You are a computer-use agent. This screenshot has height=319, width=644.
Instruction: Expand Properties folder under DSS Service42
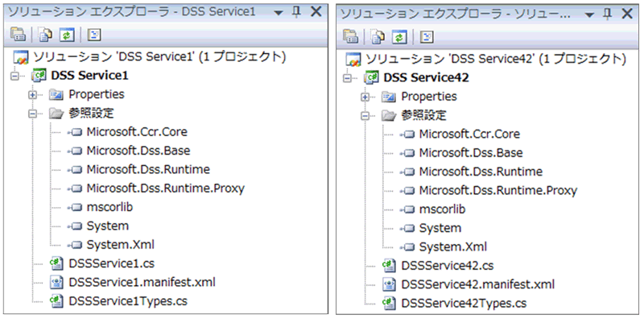(x=365, y=97)
